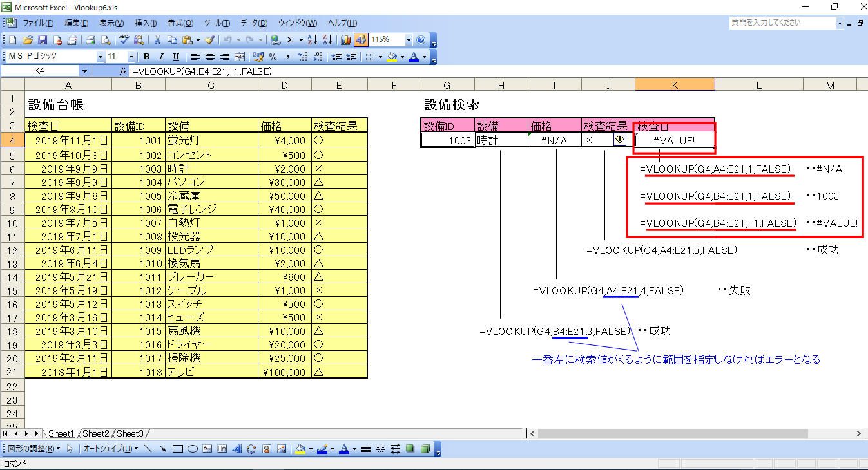Open the オートシェイプ menu
This screenshot has height=470, width=868.
click(x=111, y=449)
